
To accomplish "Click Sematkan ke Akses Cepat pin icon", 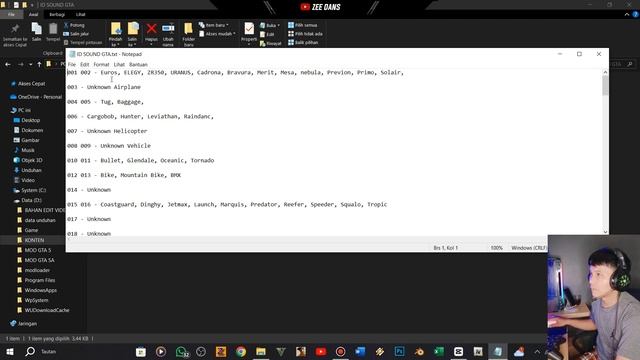I will click(x=15, y=29).
